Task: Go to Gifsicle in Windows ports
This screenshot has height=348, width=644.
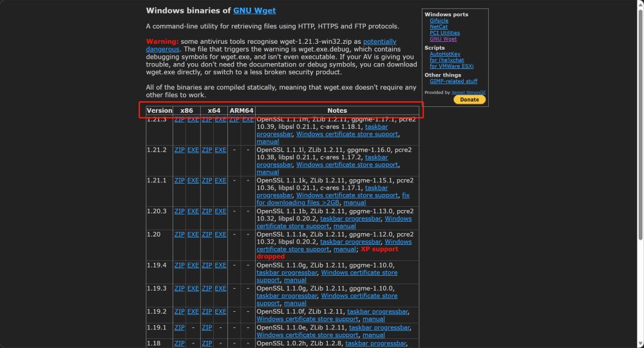Action: point(440,21)
